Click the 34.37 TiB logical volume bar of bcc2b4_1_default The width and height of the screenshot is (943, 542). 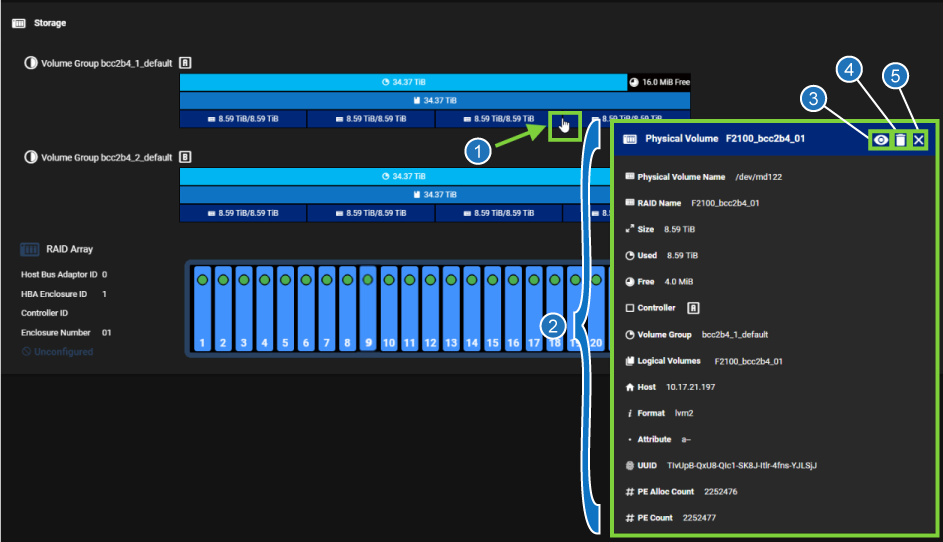[x=435, y=101]
